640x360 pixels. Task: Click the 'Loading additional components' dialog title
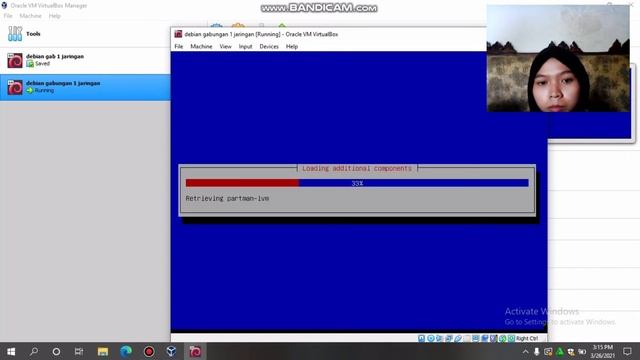point(357,168)
